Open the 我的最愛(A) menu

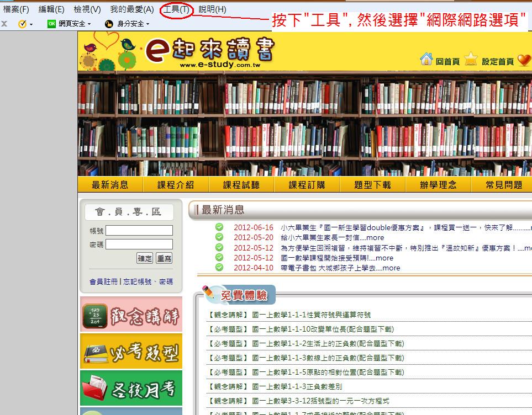[x=132, y=9]
